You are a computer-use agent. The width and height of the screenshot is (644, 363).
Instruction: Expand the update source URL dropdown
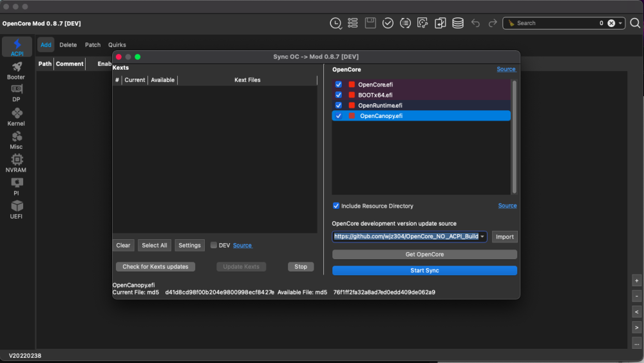[x=482, y=237]
